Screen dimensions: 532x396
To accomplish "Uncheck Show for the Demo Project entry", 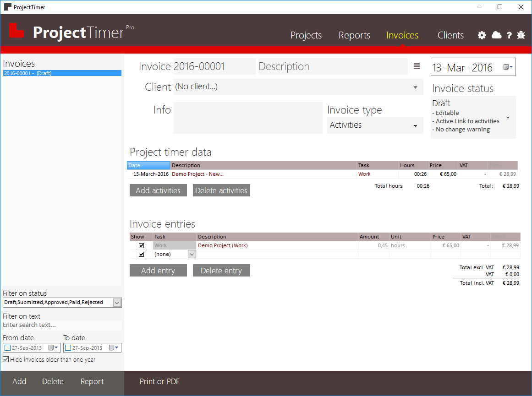I will (141, 245).
